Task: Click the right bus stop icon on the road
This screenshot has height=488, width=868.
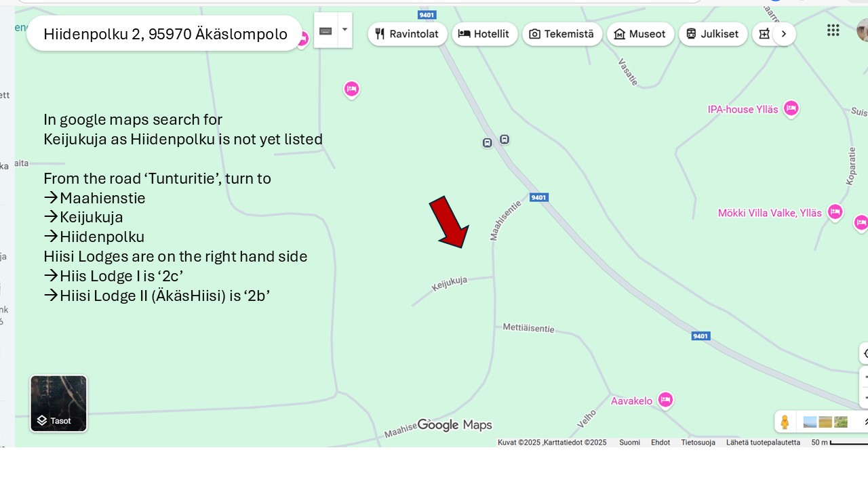Action: pos(505,139)
